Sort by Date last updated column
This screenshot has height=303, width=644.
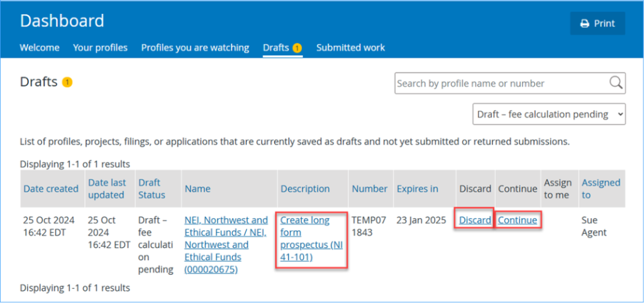107,189
